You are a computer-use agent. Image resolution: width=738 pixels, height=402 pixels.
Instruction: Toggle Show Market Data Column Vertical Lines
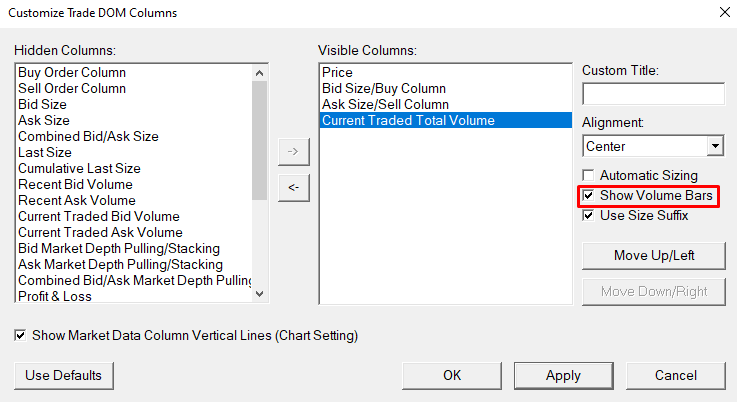21,336
